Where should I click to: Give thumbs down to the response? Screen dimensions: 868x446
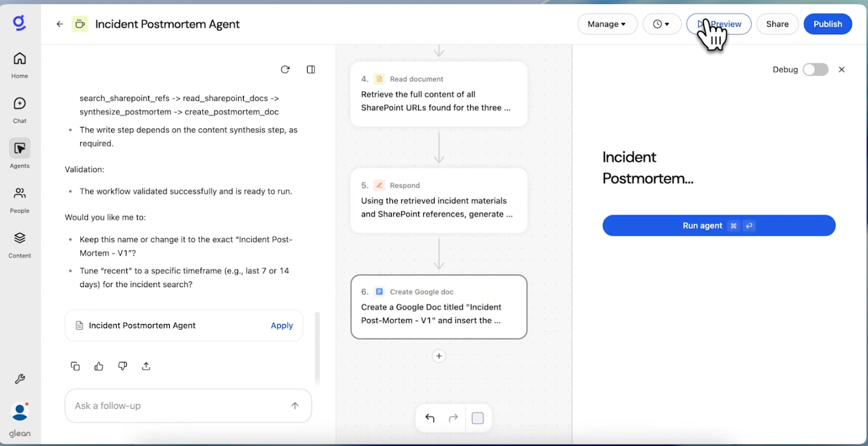pos(123,366)
